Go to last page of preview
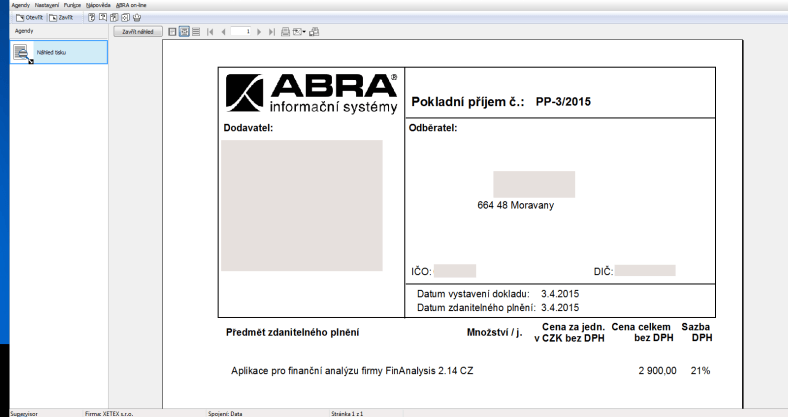The width and height of the screenshot is (788, 417). pyautogui.click(x=272, y=32)
